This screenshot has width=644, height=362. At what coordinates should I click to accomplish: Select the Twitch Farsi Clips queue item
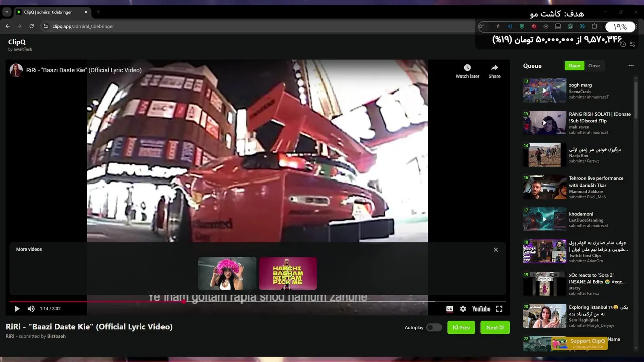[578, 251]
